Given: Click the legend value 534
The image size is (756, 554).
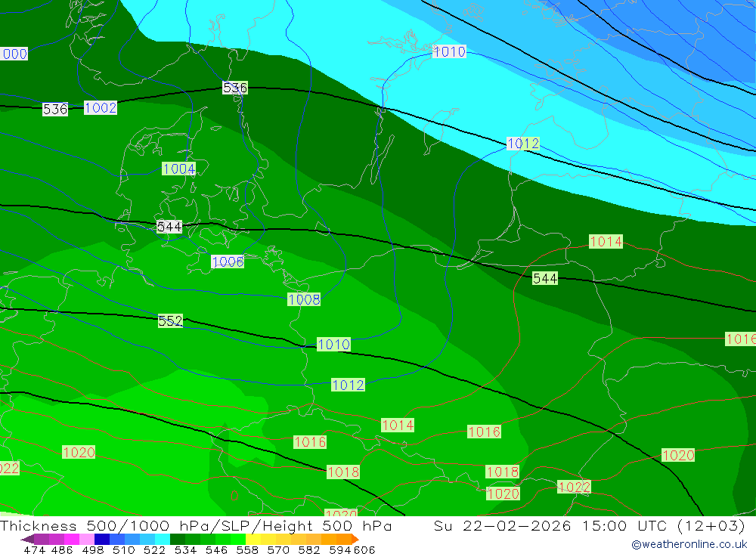Looking at the screenshot, I should pos(186,549).
